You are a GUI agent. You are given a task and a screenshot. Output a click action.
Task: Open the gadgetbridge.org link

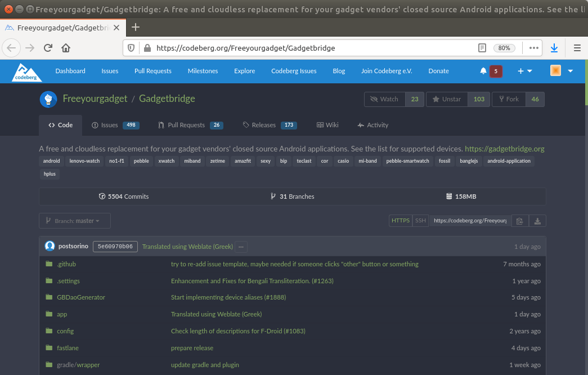[505, 149]
